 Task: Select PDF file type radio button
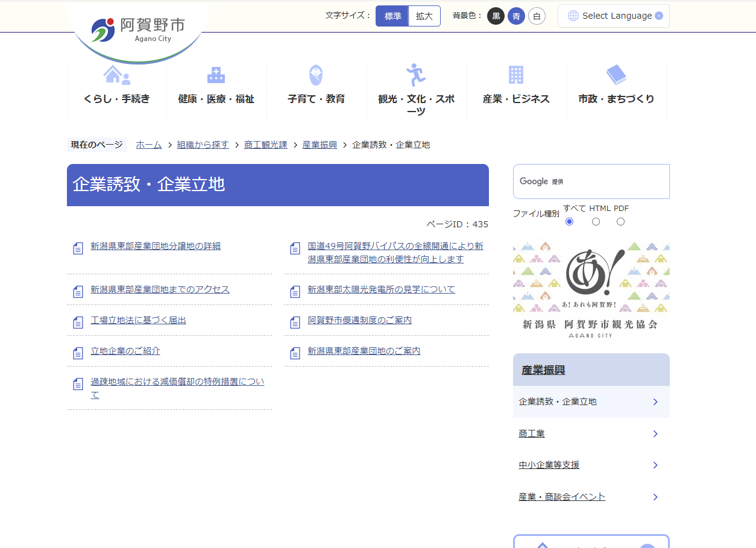click(621, 222)
